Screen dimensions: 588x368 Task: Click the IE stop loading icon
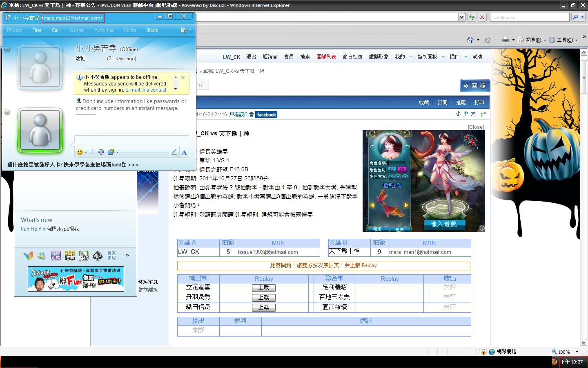[x=482, y=17]
